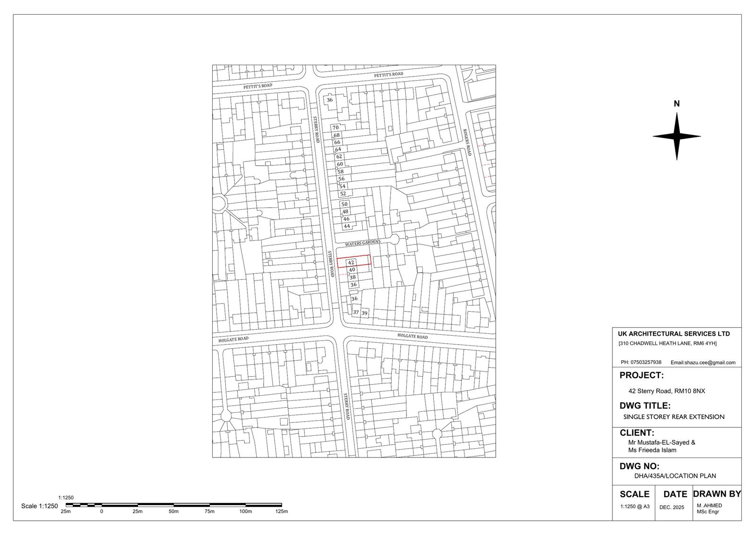This screenshot has height=534, width=756.
Task: Click house number "39" near Holgate Road
Action: pyautogui.click(x=364, y=313)
